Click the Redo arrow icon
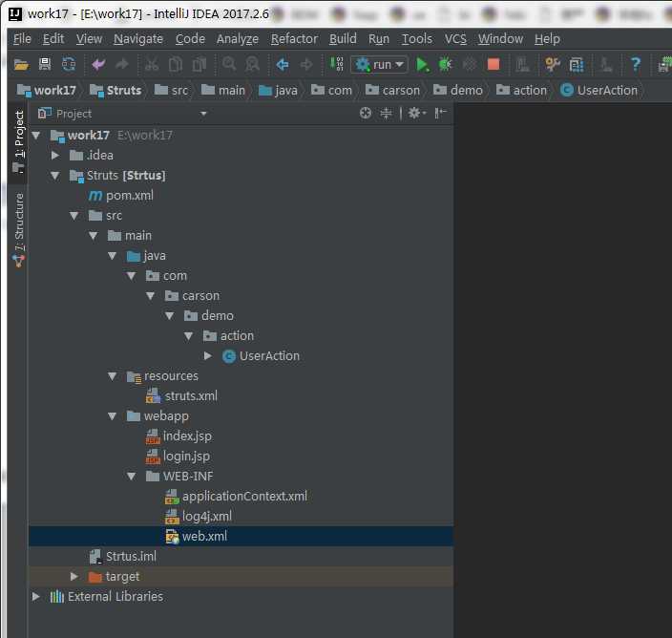This screenshot has width=672, height=638. 122,64
